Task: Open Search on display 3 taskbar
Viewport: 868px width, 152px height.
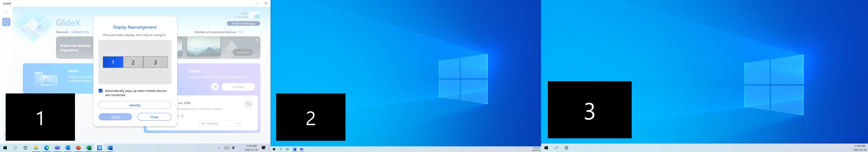Action: click(x=556, y=148)
